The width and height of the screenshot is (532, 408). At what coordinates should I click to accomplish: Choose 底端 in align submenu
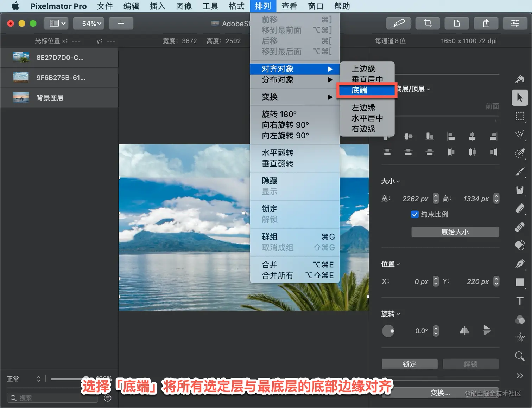coord(367,90)
